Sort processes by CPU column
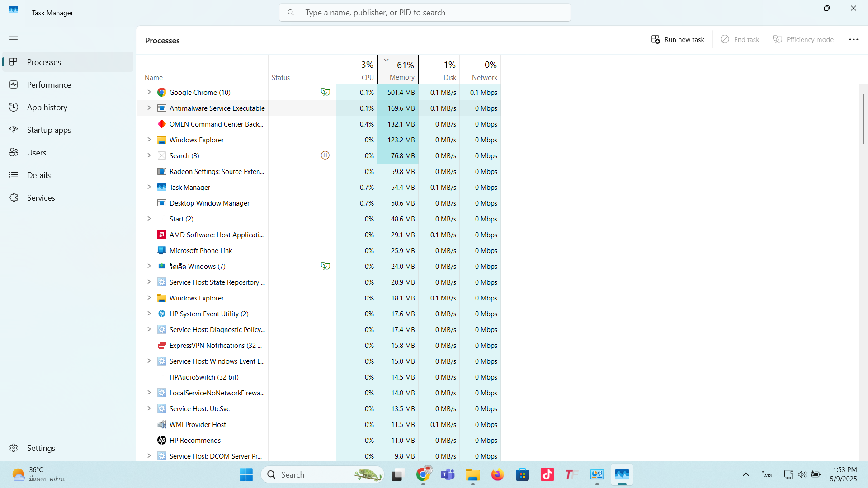The height and width of the screenshot is (488, 868). [357, 70]
